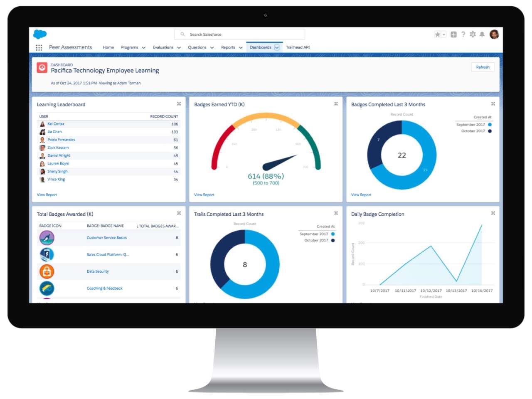This screenshot has width=532, height=399.
Task: Click the Customer Service Basics badge icon
Action: click(x=47, y=238)
